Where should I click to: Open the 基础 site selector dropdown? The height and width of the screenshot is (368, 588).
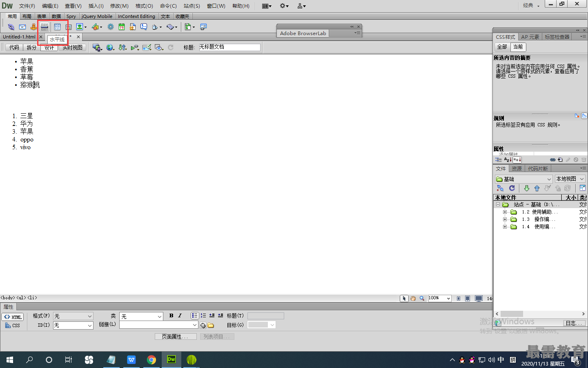(524, 179)
